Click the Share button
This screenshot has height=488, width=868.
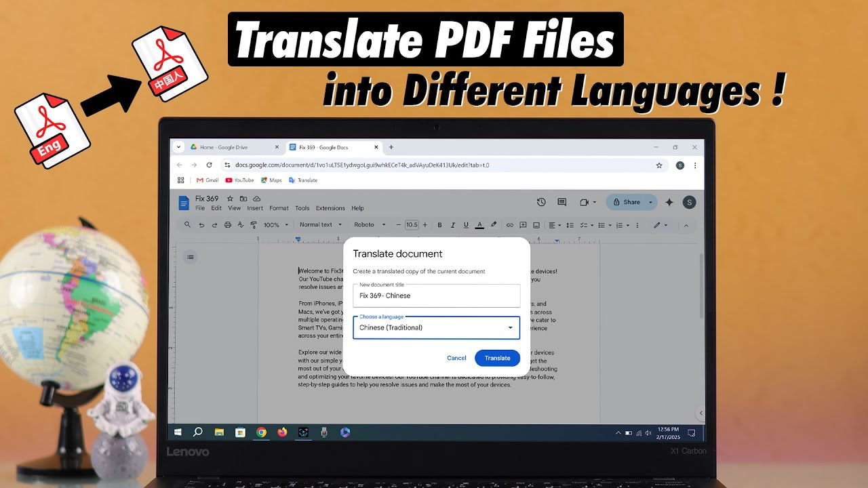(626, 202)
